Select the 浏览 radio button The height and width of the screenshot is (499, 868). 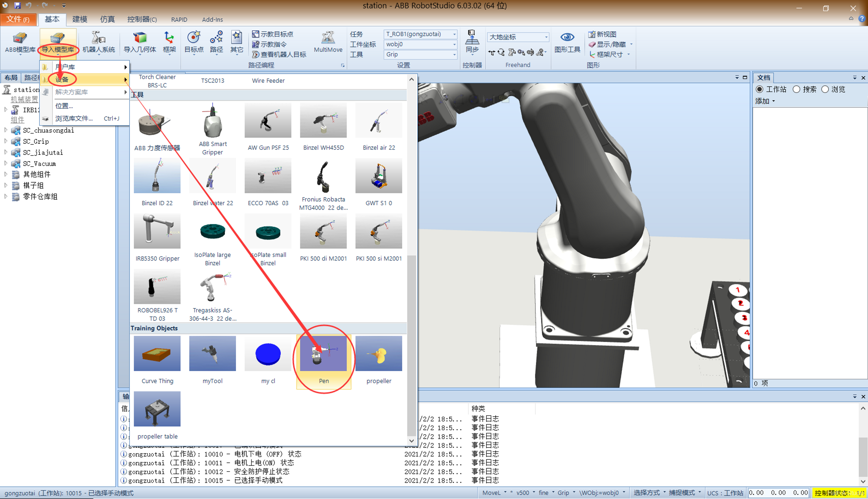coord(825,89)
